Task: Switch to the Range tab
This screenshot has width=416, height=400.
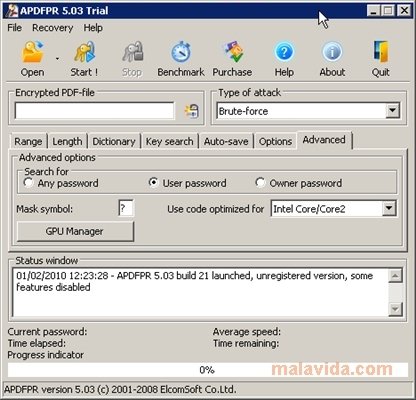Action: point(28,141)
